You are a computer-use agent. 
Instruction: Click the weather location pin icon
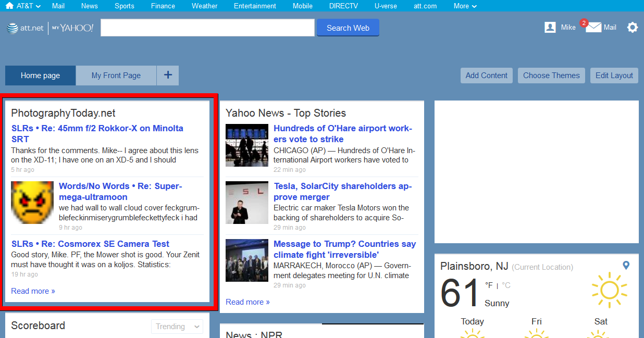(626, 266)
